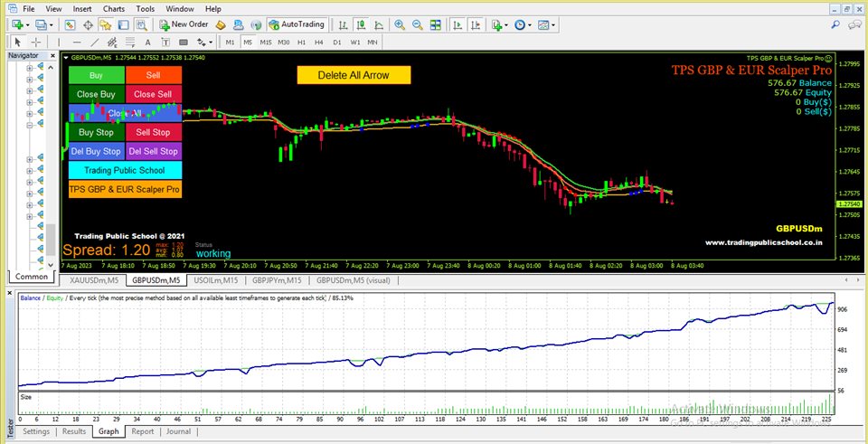Viewport: 868px width, 444px height.
Task: Select the M15 timeframe
Action: point(266,43)
